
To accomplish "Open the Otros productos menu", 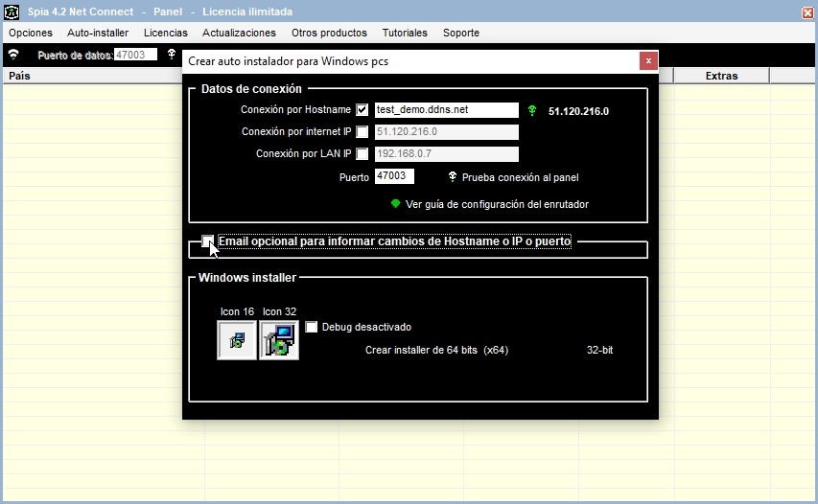I will pos(329,33).
